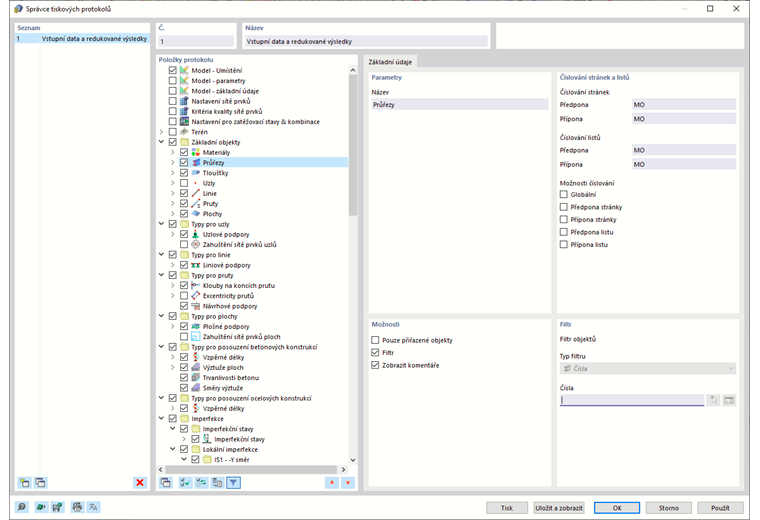This screenshot has height=520, width=760.
Task: Click the Nastavení sítě prvků icon
Action: 184,101
